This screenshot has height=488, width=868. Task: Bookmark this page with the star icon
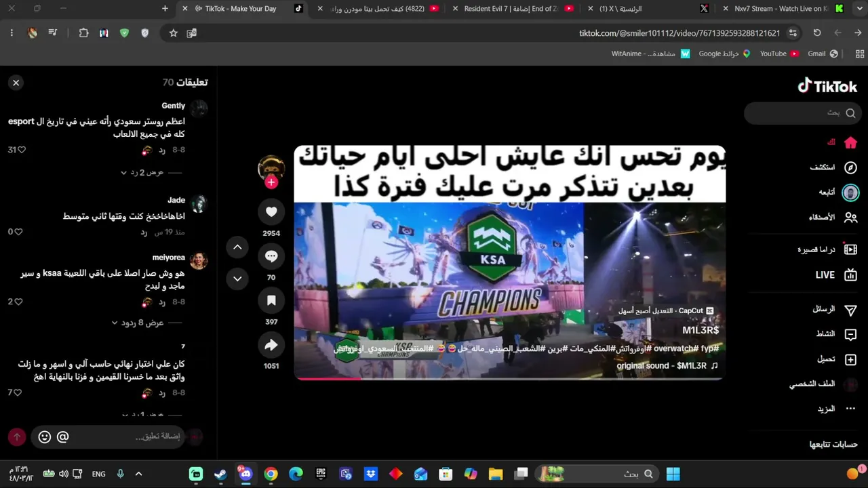point(174,33)
